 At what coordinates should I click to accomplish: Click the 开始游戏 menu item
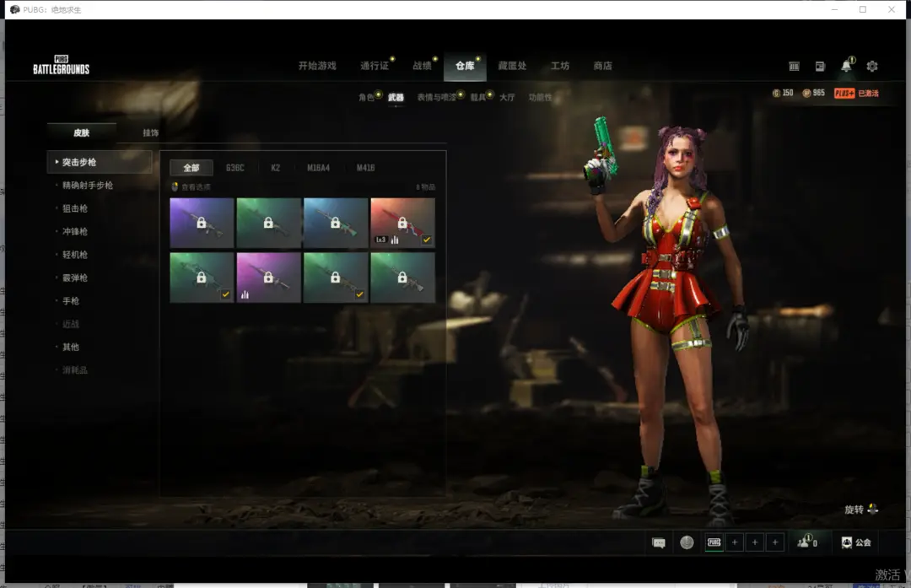pyautogui.click(x=317, y=66)
